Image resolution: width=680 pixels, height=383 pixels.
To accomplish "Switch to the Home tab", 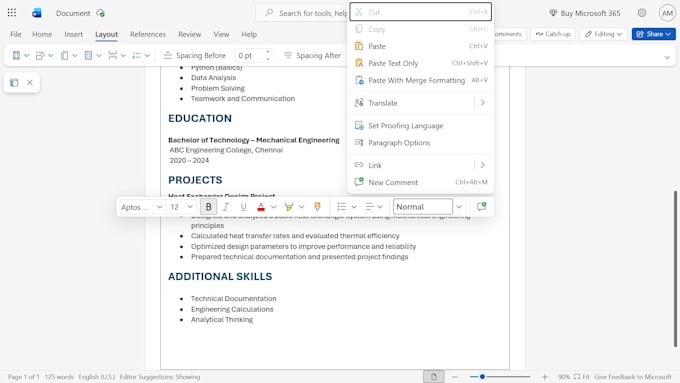I will tap(42, 34).
